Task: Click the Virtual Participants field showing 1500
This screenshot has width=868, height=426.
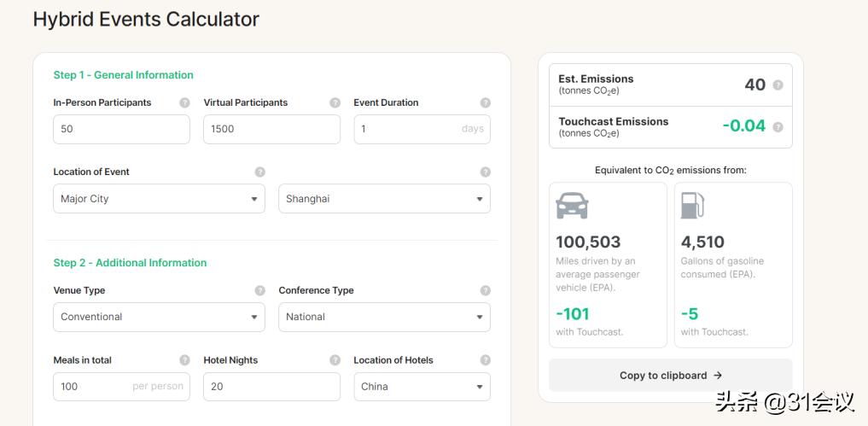Action: (271, 129)
